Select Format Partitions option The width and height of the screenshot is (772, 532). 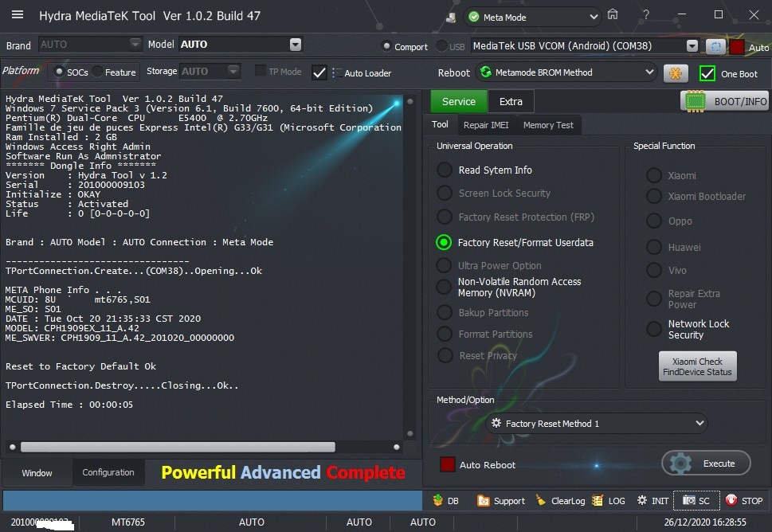[x=444, y=334]
